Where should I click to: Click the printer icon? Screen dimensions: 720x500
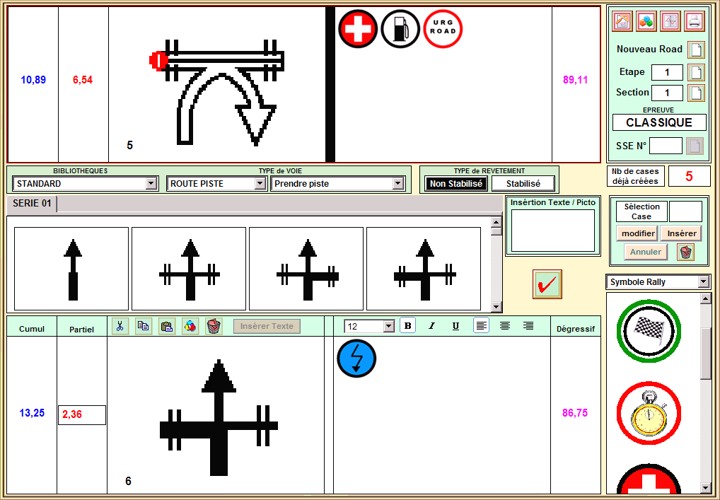pyautogui.click(x=694, y=20)
